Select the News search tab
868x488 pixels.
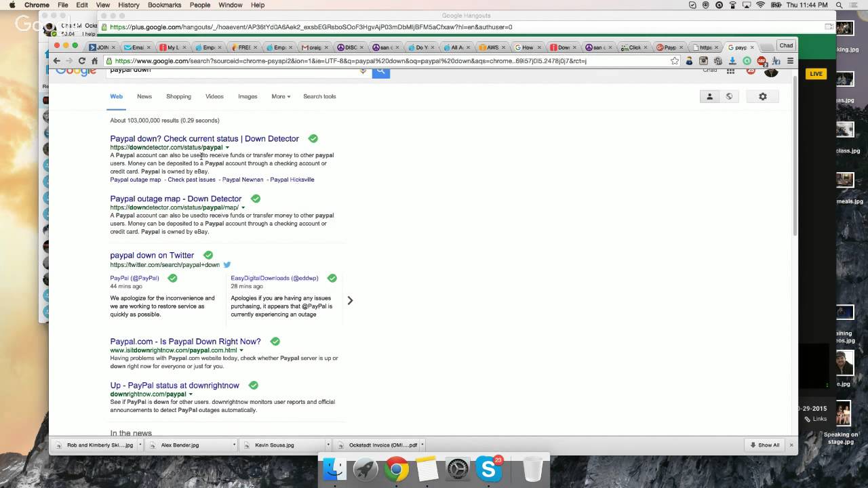coord(144,96)
